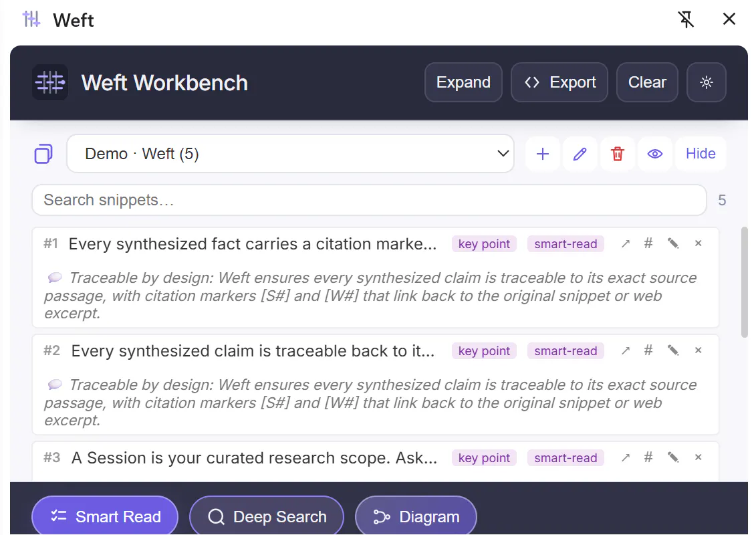756x535 pixels.
Task: Click the #1 snippet number label
Action: coord(51,243)
